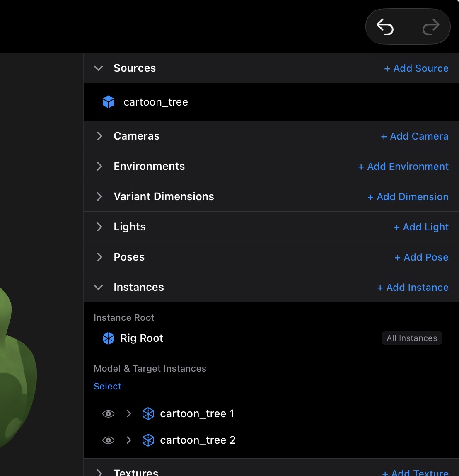
Task: Expand the Lights section chevron
Action: tap(99, 227)
